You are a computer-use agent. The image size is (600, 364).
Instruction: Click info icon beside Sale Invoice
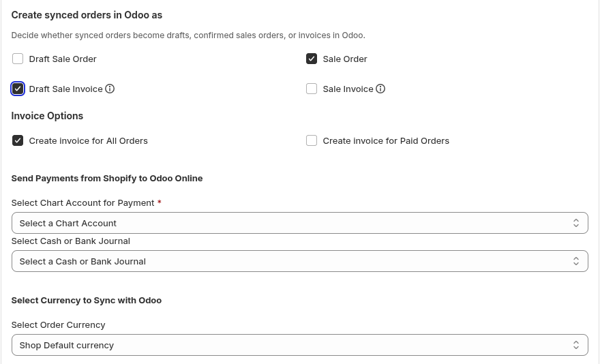(x=380, y=89)
